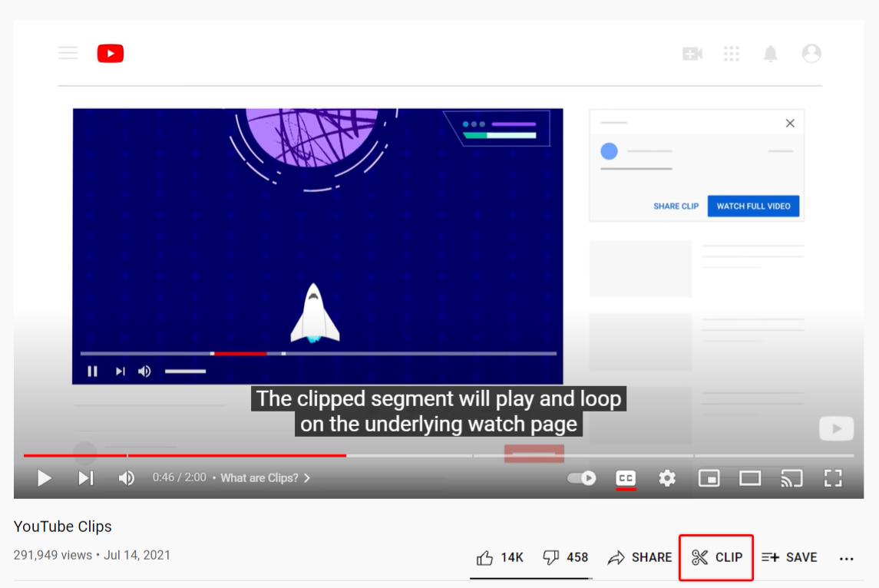Enable theater mode view

click(x=750, y=478)
